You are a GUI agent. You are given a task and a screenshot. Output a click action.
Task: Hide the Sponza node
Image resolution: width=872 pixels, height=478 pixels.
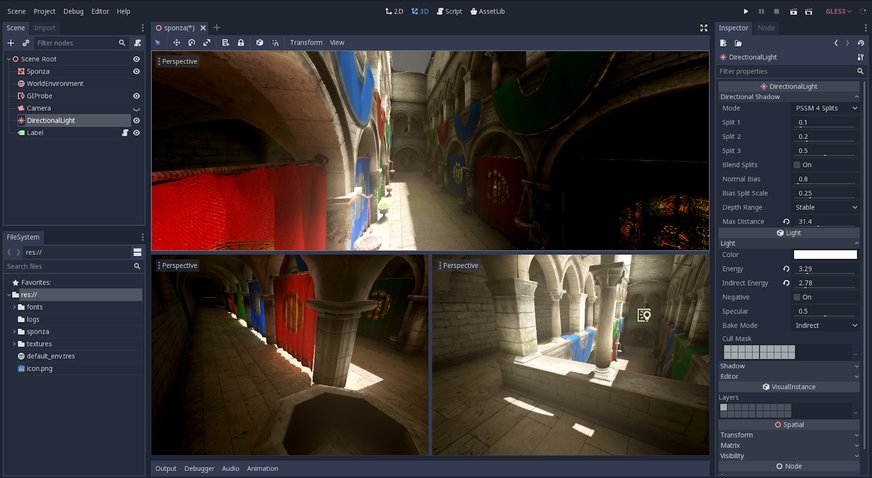[x=136, y=72]
